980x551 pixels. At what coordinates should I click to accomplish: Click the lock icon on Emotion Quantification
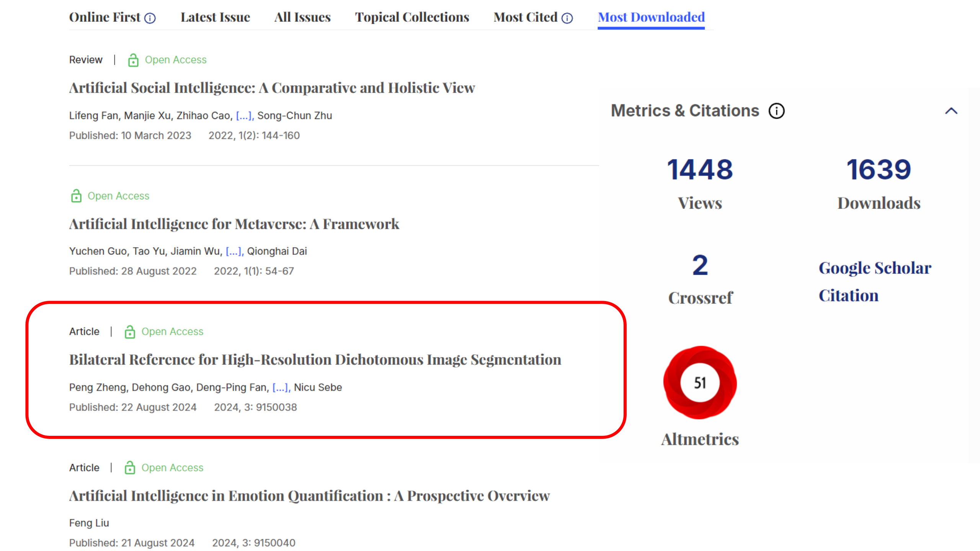[130, 468]
